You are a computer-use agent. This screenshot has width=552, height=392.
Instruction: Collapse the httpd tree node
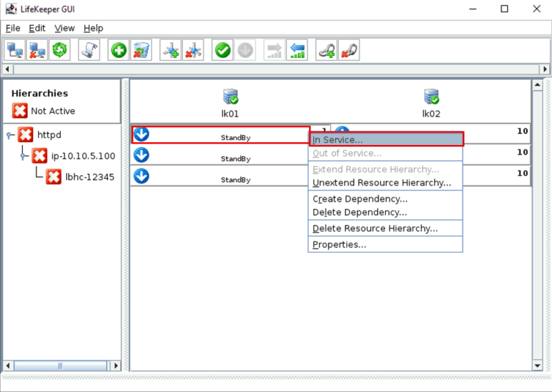pos(10,135)
